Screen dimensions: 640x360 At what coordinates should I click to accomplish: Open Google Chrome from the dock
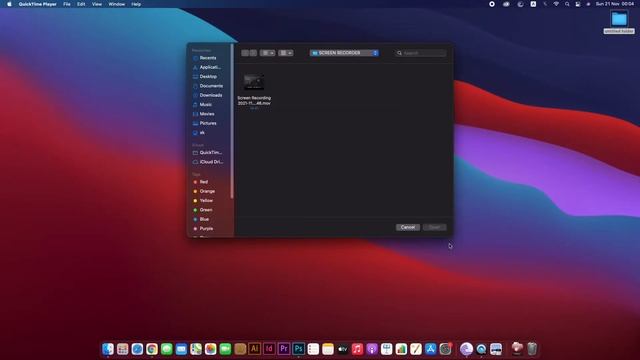tap(152, 349)
